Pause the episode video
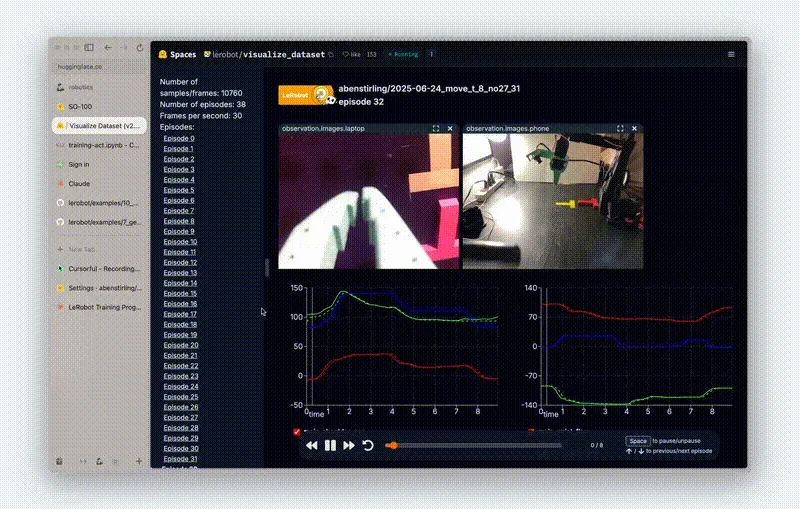Screen dimensions: 800x509 [331, 446]
